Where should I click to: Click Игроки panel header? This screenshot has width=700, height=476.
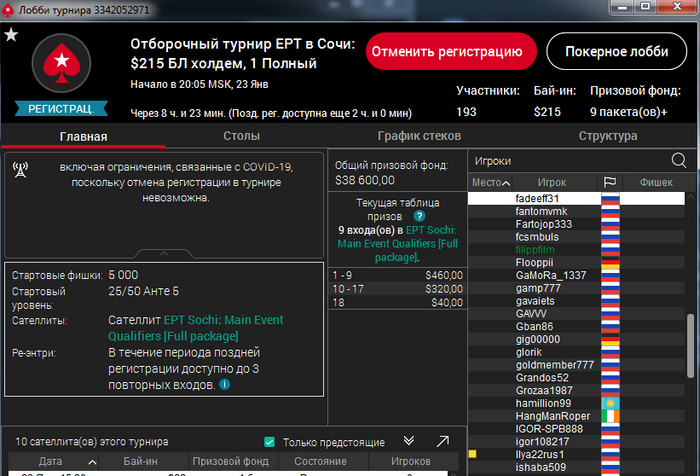(x=493, y=161)
